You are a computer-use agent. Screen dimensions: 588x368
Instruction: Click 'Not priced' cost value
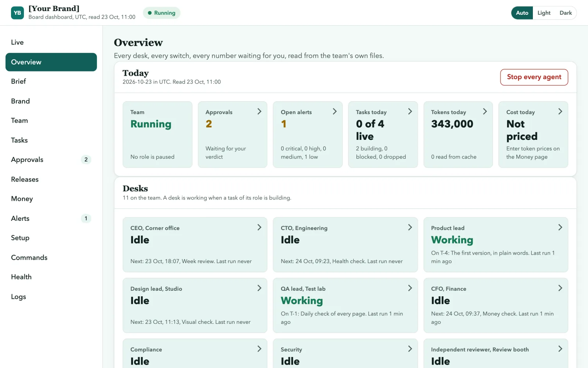pyautogui.click(x=522, y=130)
